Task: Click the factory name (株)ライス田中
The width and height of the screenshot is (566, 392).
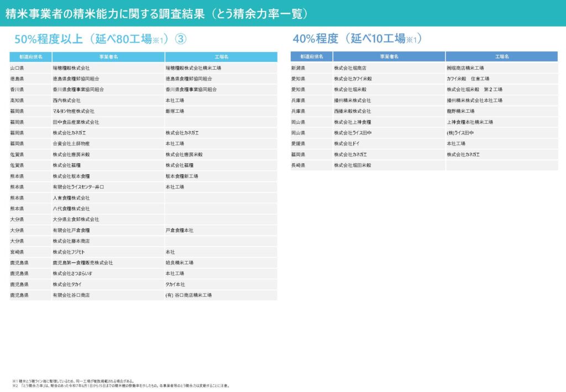Action: coord(460,133)
